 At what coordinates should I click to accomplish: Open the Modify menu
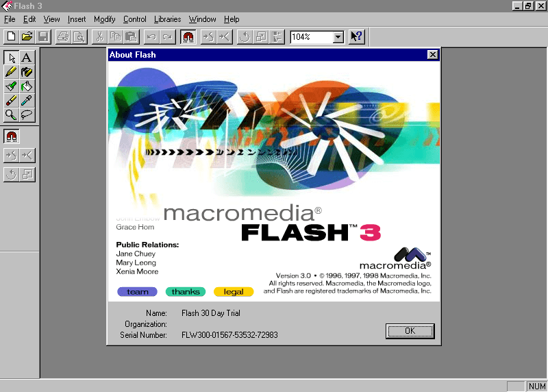pos(105,19)
